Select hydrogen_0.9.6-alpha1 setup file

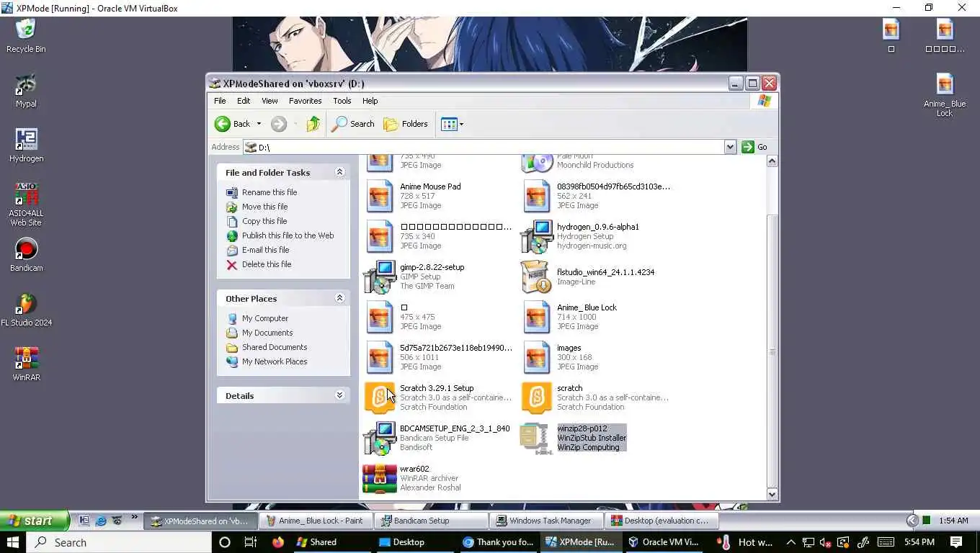click(580, 236)
